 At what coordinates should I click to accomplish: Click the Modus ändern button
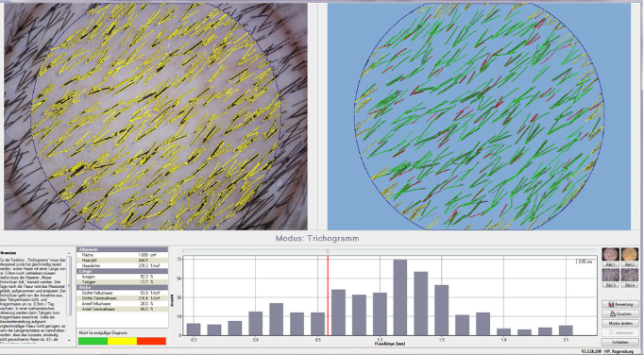pyautogui.click(x=620, y=323)
